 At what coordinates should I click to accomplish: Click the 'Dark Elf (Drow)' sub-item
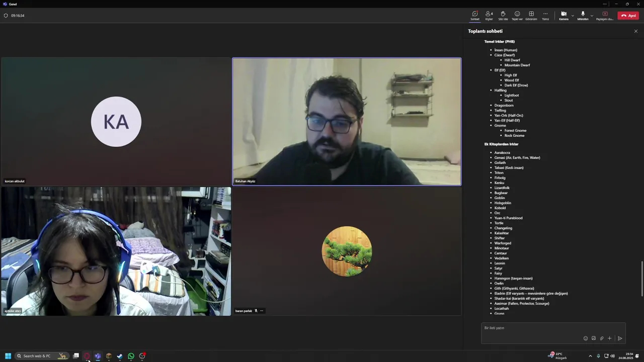click(x=516, y=85)
